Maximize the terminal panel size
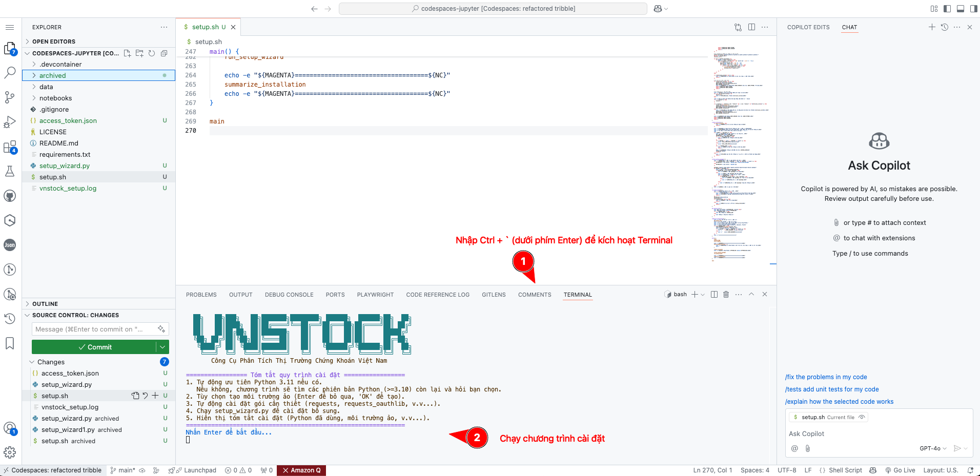 click(751, 294)
